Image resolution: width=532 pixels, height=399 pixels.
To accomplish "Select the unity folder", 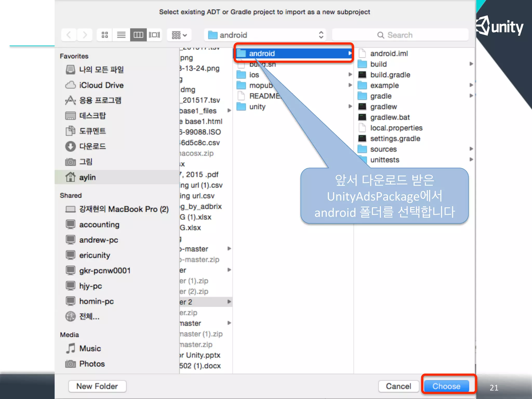I will (251, 107).
